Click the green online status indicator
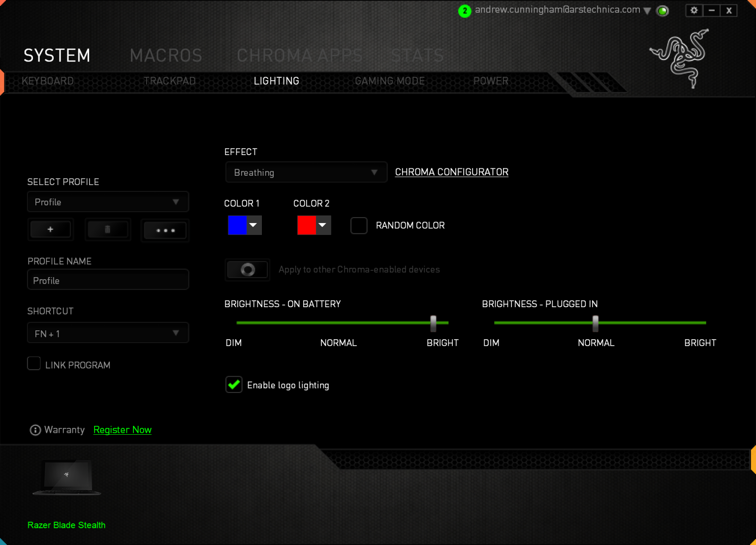Viewport: 756px width, 545px height. click(x=662, y=11)
